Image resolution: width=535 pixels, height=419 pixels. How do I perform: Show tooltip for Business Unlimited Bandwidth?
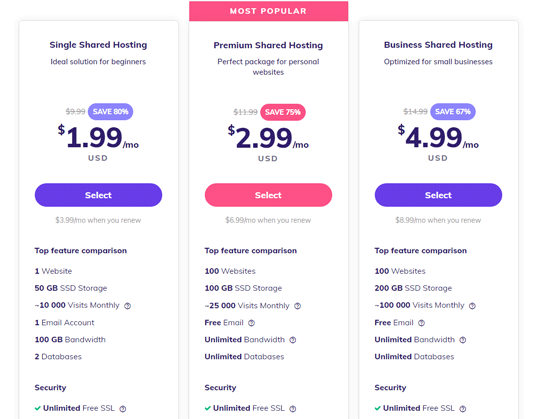(x=463, y=340)
